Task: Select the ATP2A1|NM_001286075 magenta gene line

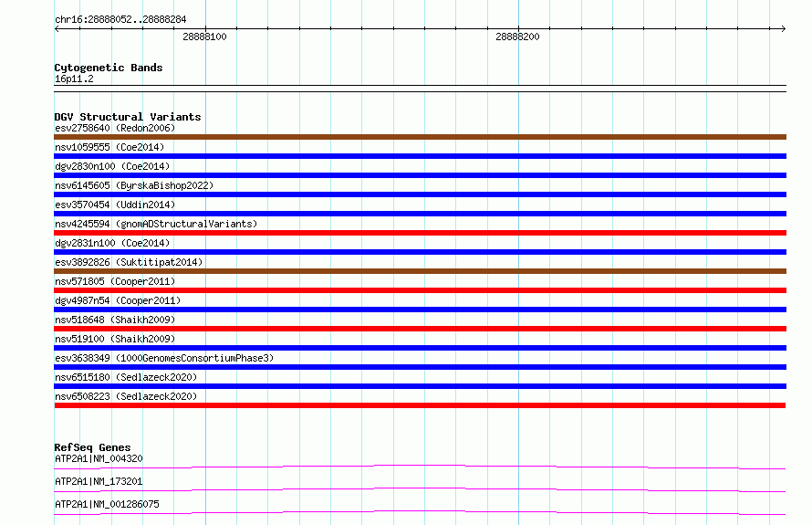Action: tap(420, 512)
